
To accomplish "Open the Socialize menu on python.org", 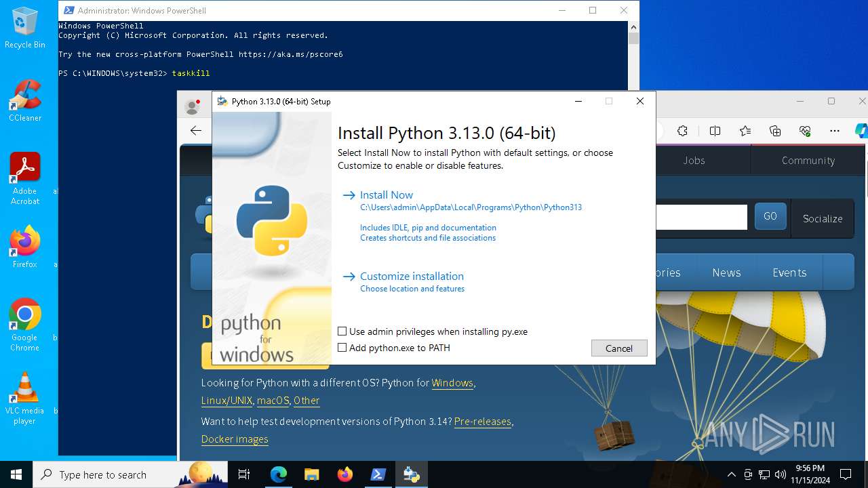I will (823, 218).
